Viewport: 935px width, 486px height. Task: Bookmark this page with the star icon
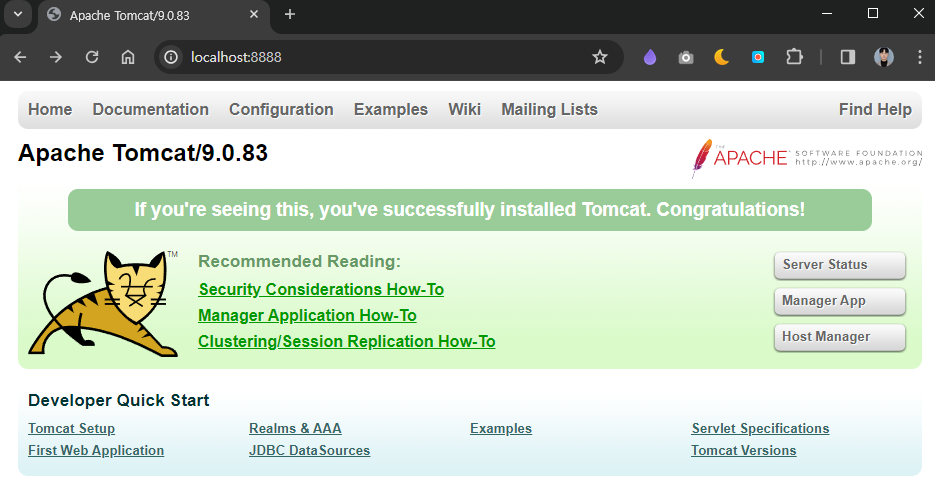600,57
